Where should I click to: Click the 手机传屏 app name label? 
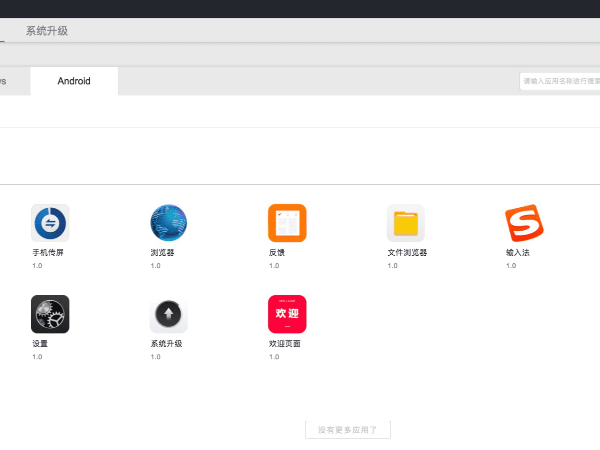[48, 253]
